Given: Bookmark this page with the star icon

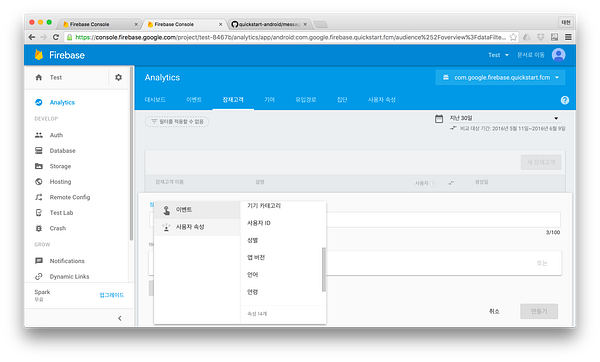Looking at the screenshot, I should [x=513, y=37].
